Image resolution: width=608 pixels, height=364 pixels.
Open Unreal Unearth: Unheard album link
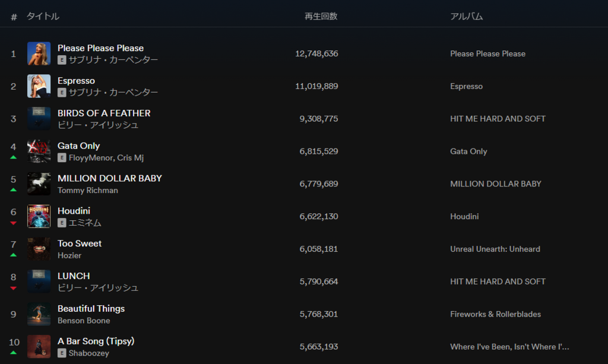pos(495,249)
